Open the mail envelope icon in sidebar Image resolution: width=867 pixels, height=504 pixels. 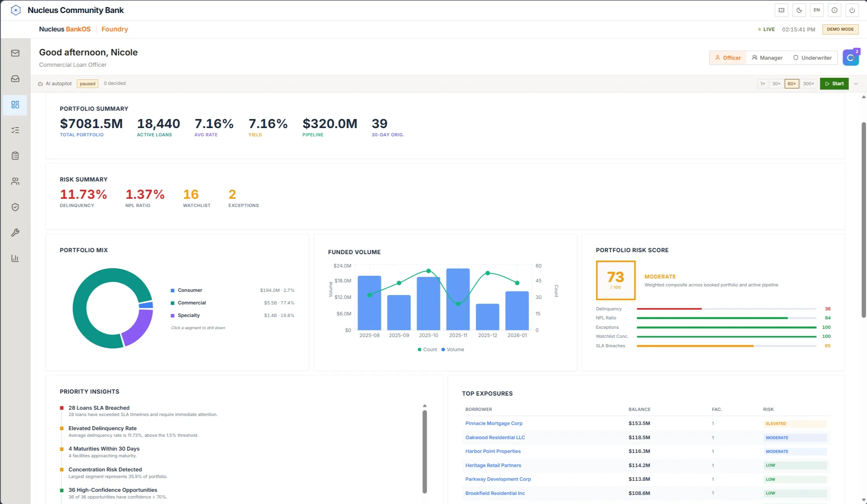tap(15, 53)
